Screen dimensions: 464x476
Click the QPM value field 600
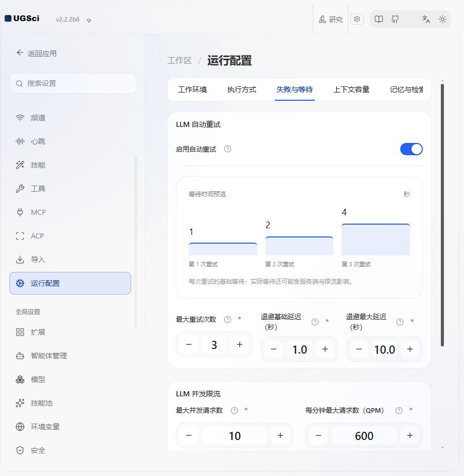(364, 435)
